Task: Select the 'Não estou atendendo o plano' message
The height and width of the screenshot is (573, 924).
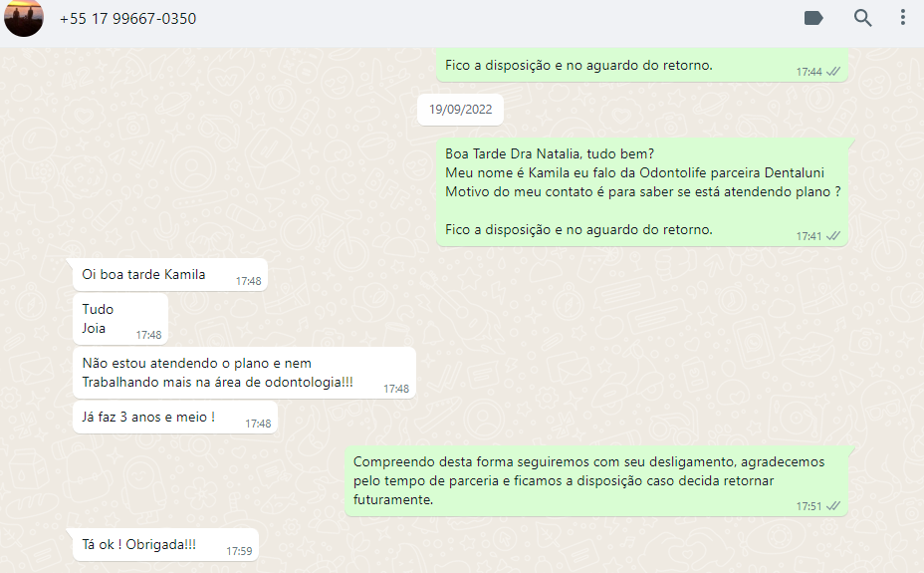Action: pyautogui.click(x=244, y=373)
